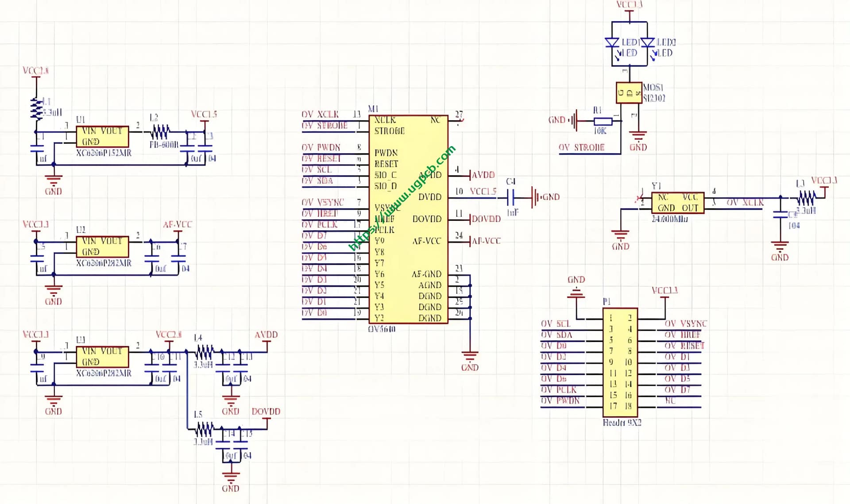
Task: Click the L4 inductor feeding AVDD
Action: (204, 352)
